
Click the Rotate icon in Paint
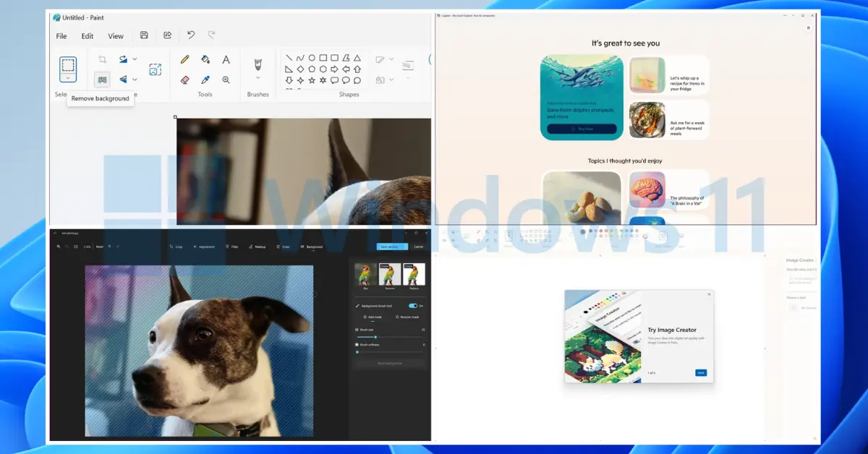point(124,59)
